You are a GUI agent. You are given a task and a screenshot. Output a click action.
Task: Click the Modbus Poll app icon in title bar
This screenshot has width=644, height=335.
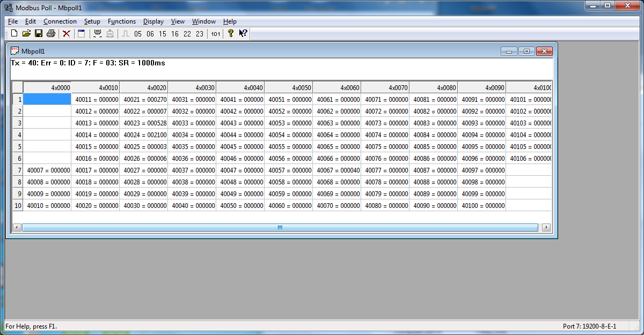point(9,8)
